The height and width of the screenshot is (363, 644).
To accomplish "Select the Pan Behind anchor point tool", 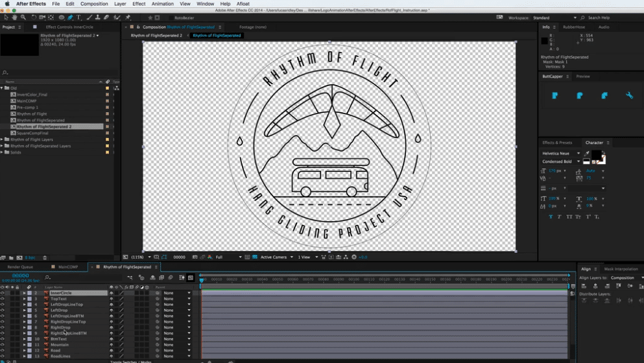I will (x=51, y=18).
